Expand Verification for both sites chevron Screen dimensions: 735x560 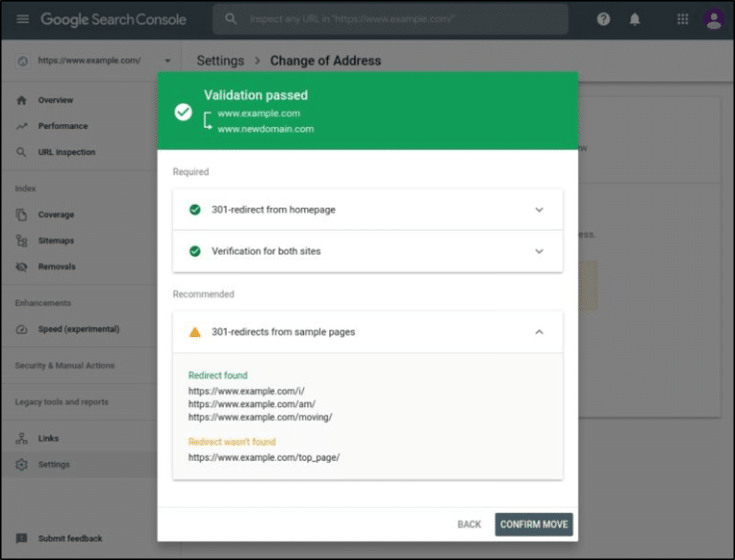[x=539, y=251]
